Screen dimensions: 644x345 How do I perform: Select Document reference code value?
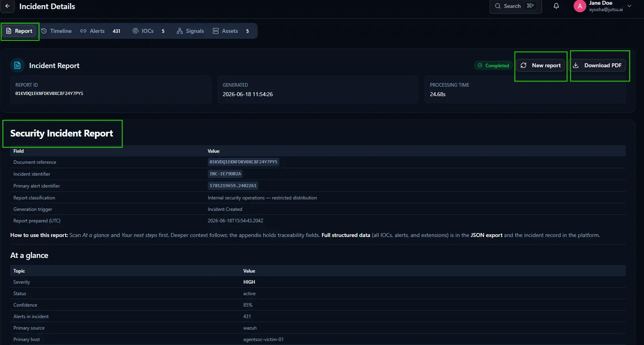[243, 162]
